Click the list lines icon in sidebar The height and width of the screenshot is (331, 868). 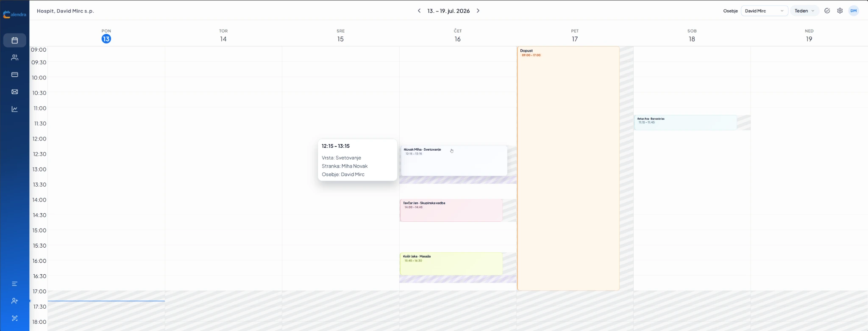(15, 284)
